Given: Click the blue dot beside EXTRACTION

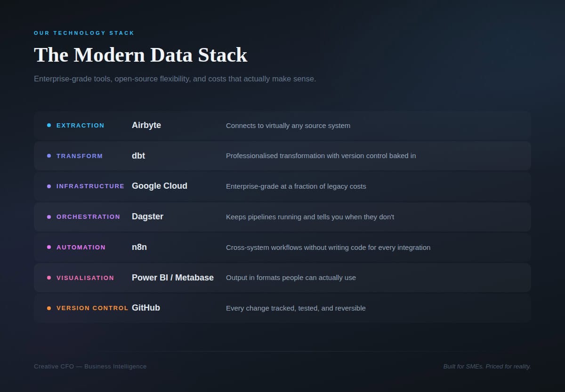Looking at the screenshot, I should pos(49,125).
